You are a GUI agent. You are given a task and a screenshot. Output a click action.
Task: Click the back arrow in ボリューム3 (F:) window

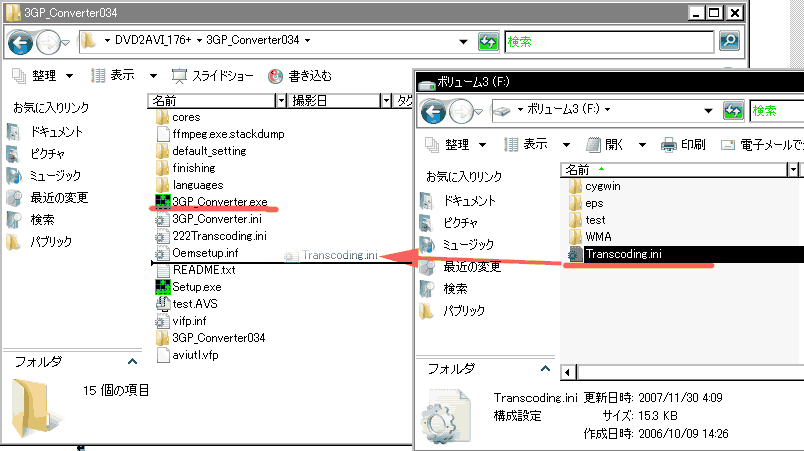(x=433, y=111)
